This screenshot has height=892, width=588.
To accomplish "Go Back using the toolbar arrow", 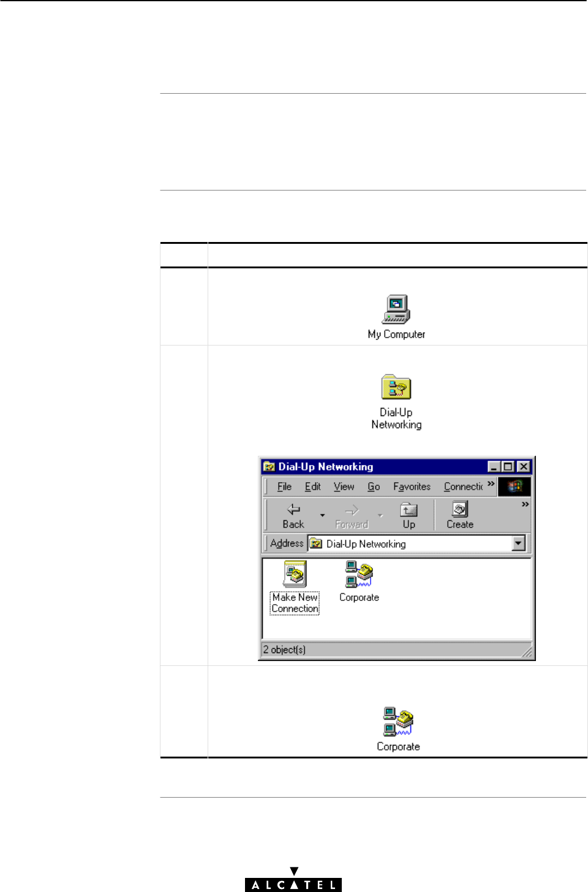I will 293,516.
